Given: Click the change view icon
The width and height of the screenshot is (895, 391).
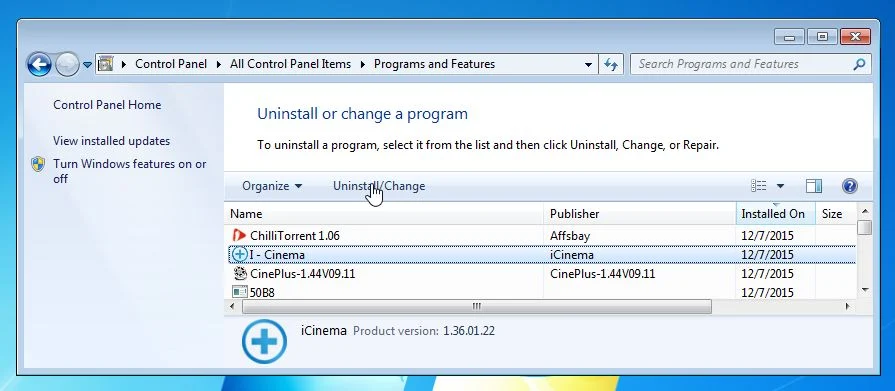Looking at the screenshot, I should [x=759, y=186].
